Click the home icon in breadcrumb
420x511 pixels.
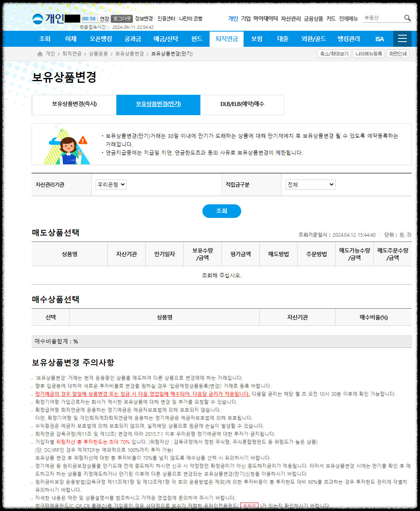click(40, 54)
